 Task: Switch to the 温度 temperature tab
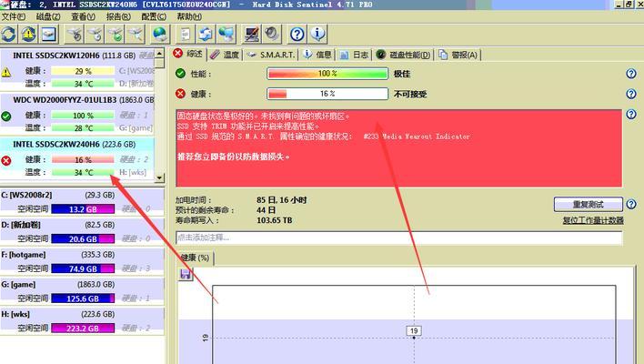(x=225, y=55)
